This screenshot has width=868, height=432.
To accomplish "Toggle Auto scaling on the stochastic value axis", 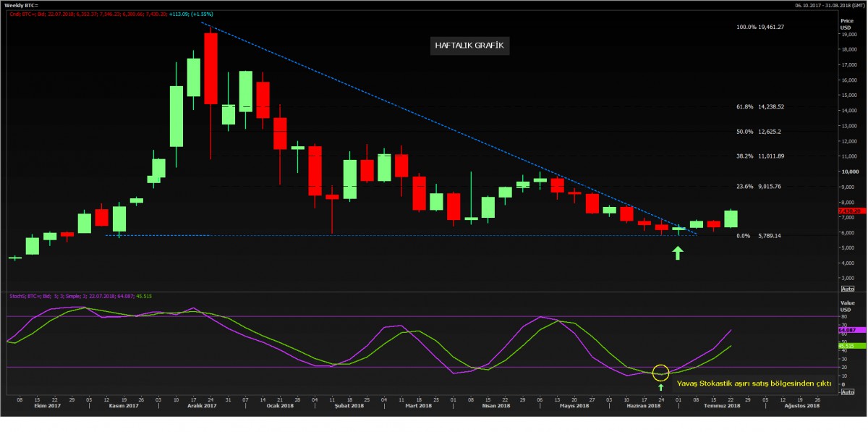I will pos(846,392).
